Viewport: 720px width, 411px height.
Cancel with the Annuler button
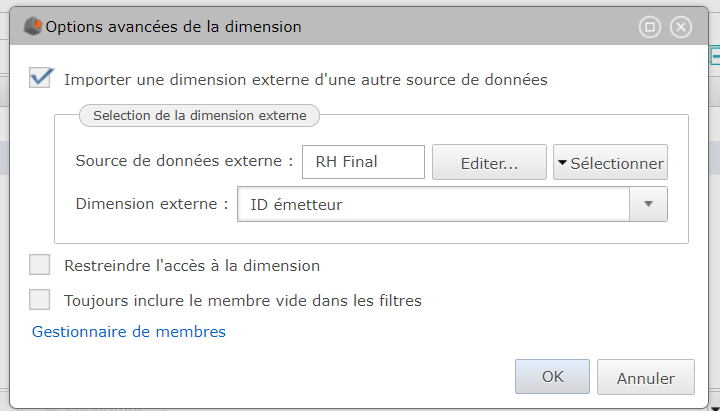pos(646,377)
